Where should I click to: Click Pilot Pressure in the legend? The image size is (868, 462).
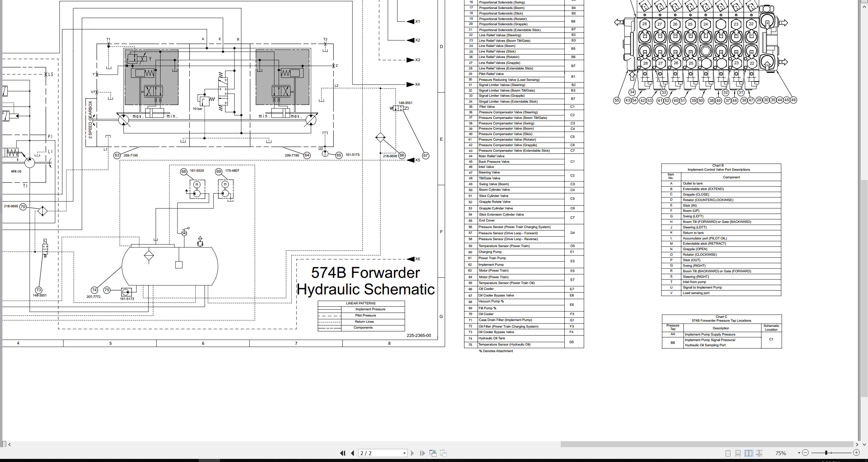(366, 315)
